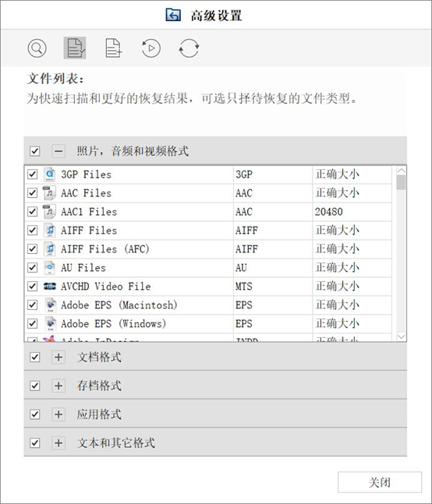
Task: Select the file list settings icon
Action: click(75, 48)
